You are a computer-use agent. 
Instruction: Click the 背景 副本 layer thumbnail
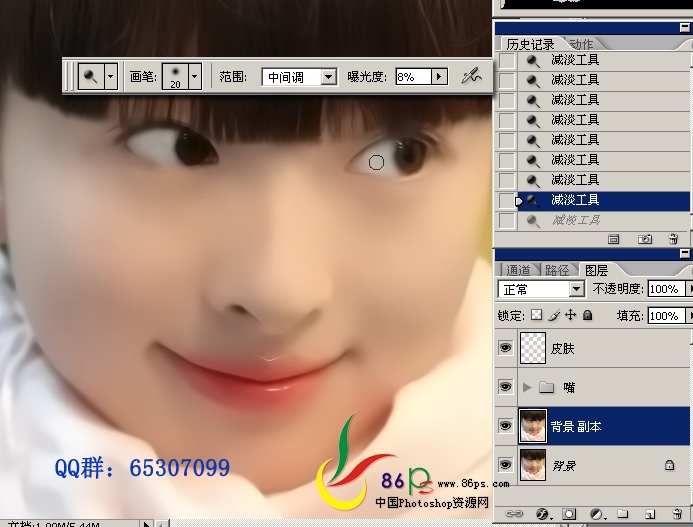tap(533, 426)
